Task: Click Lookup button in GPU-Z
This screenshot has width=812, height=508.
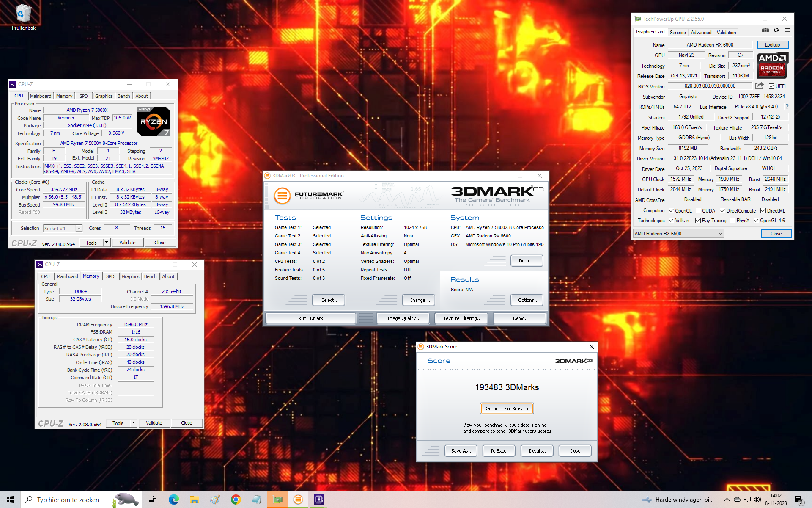Action: tap(772, 45)
